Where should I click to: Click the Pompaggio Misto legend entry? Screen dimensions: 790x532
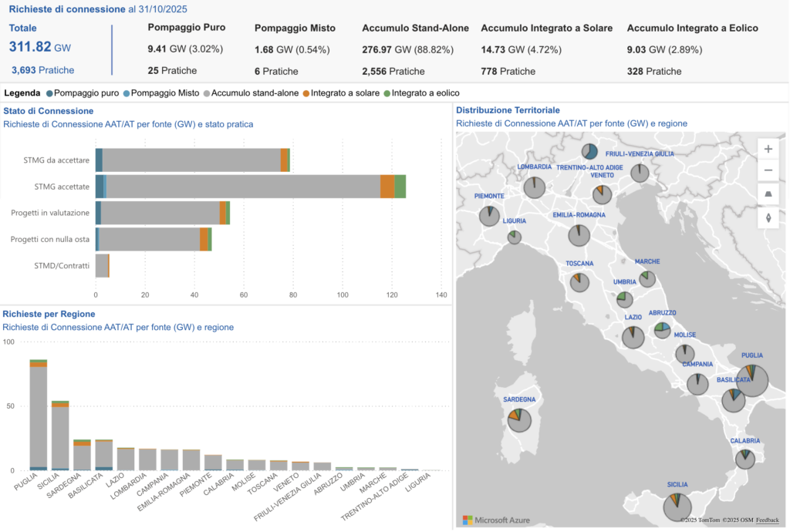(x=160, y=93)
